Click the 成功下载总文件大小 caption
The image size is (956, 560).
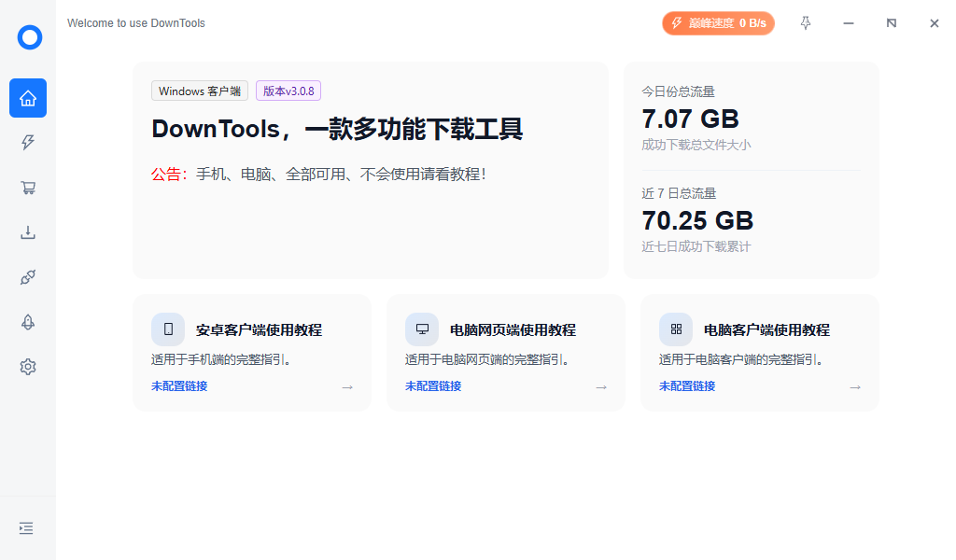tap(696, 145)
